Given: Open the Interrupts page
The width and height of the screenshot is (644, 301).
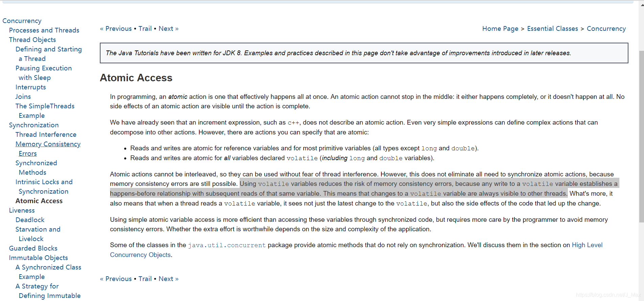Looking at the screenshot, I should click(30, 87).
